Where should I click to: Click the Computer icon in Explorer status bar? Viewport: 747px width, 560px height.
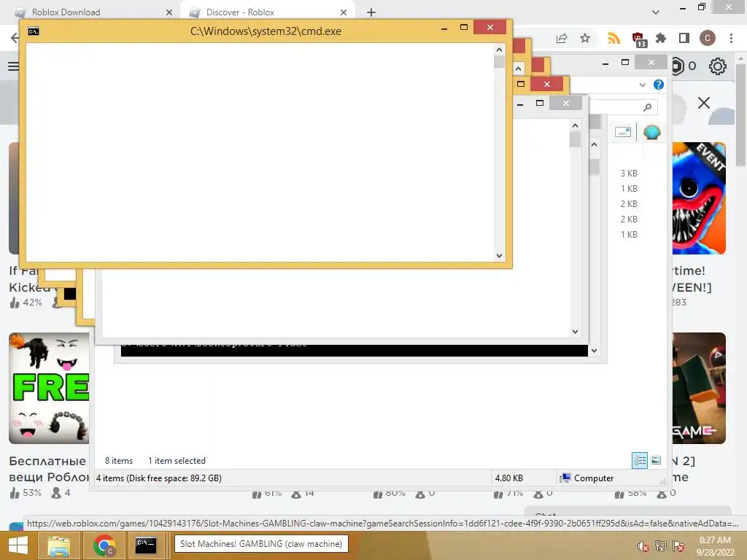click(x=565, y=478)
